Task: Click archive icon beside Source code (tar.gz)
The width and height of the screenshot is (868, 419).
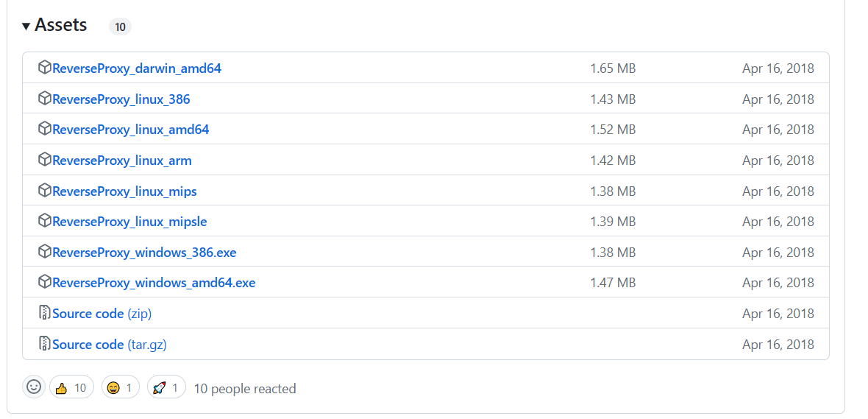Action: click(x=45, y=344)
